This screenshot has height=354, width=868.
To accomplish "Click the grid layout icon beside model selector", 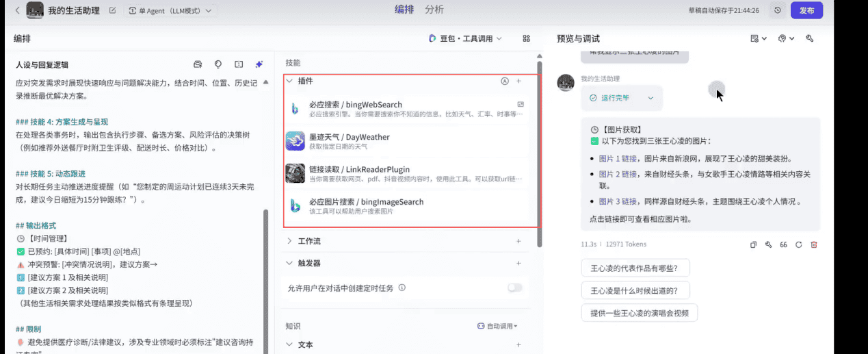I will pyautogui.click(x=526, y=39).
